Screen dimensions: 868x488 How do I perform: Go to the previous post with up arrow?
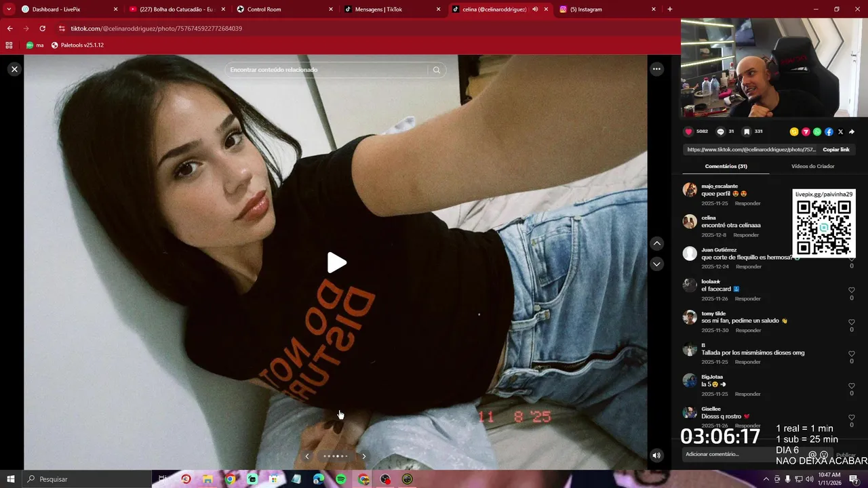pyautogui.click(x=656, y=243)
